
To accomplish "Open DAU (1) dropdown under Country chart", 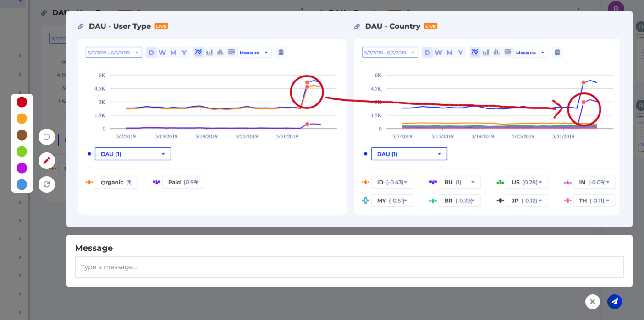I will pyautogui.click(x=409, y=154).
